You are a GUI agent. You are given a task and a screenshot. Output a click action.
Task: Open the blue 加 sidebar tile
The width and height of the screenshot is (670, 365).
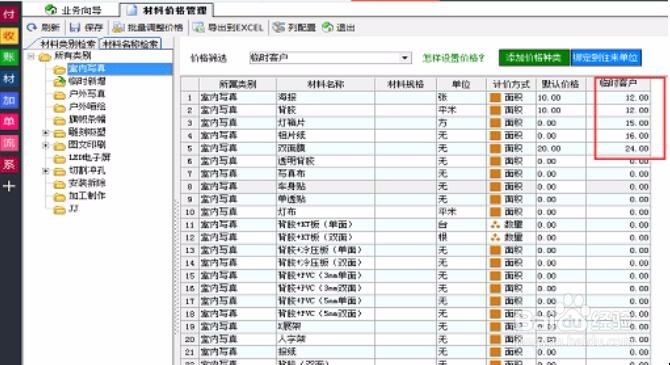coord(9,100)
